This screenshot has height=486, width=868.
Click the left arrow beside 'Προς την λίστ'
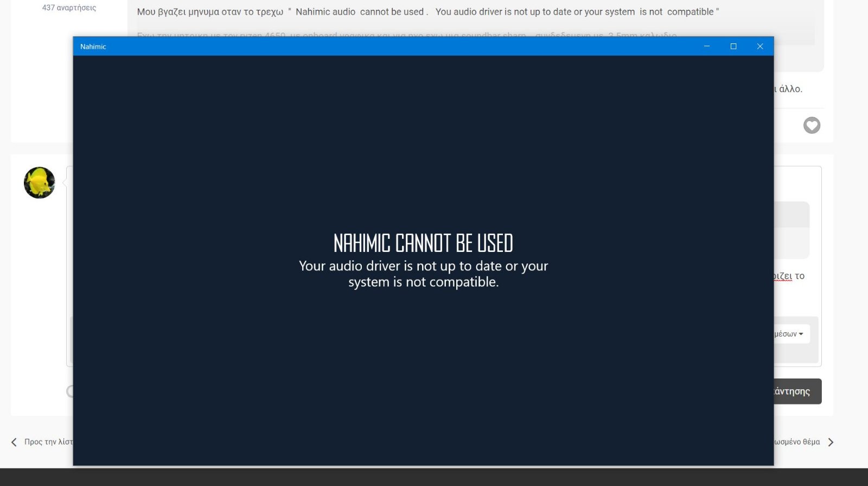(x=14, y=442)
